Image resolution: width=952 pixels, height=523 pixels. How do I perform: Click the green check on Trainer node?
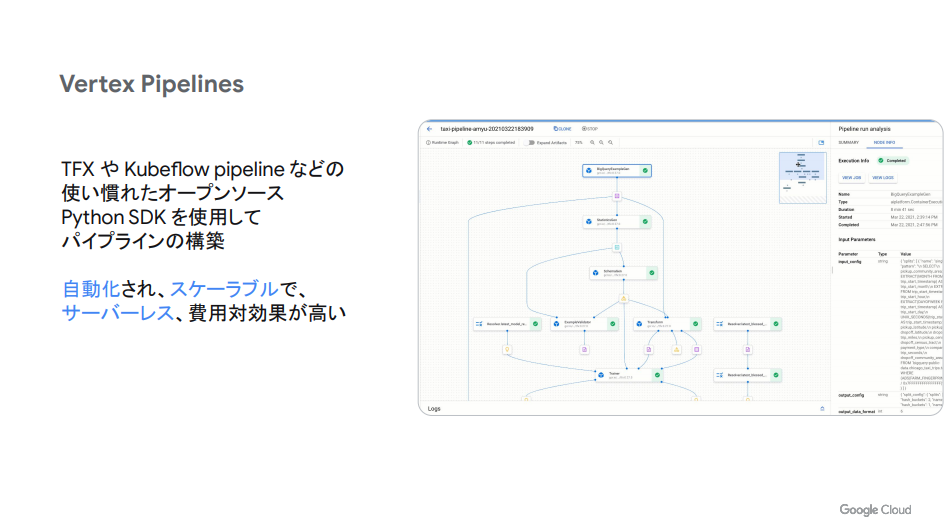click(x=657, y=375)
